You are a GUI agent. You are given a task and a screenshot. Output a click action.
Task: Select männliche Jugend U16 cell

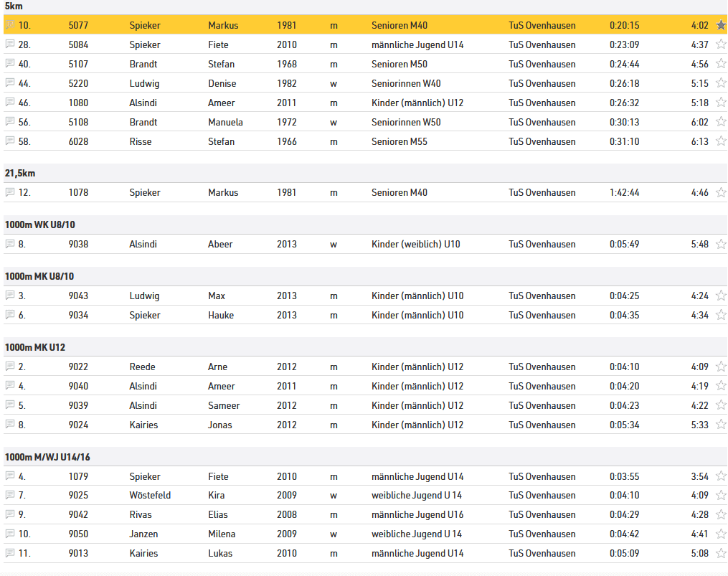click(417, 515)
